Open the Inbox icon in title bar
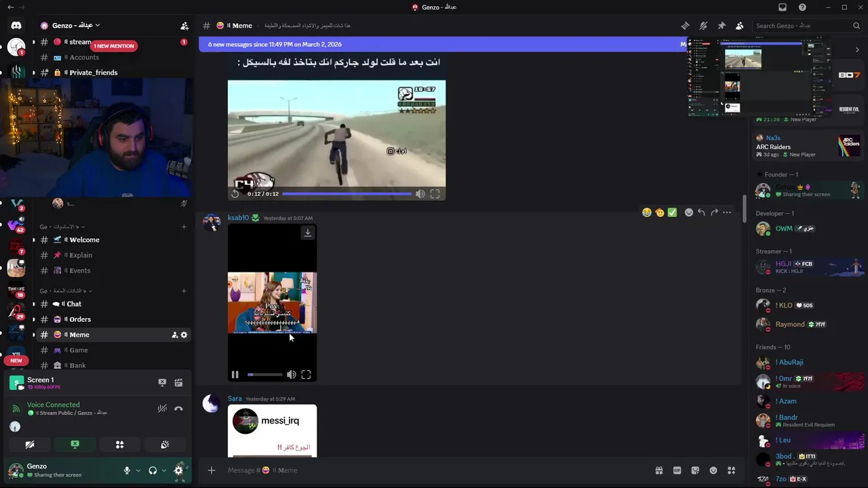Viewport: 868px width, 488px height. (x=783, y=7)
